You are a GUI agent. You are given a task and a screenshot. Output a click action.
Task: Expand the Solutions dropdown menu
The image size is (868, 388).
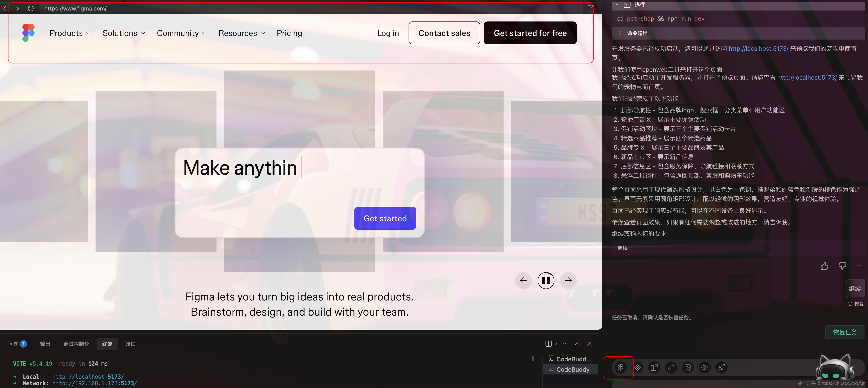(x=124, y=33)
